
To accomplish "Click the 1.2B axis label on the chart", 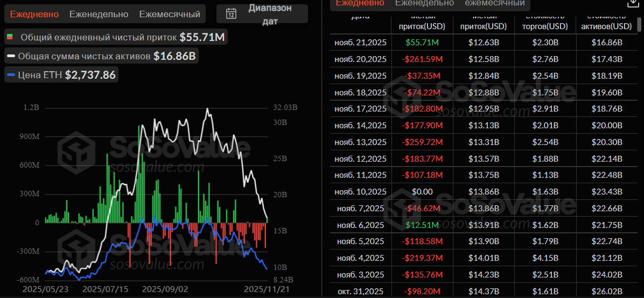I will pos(31,108).
